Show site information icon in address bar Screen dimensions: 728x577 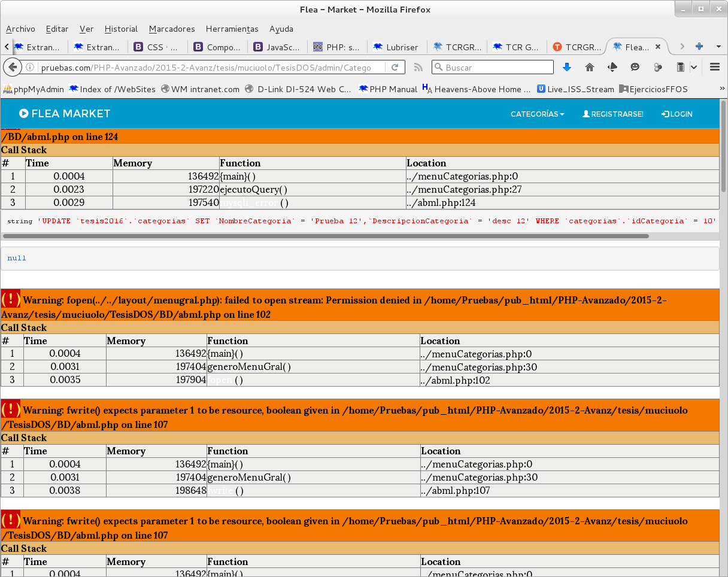tap(30, 68)
